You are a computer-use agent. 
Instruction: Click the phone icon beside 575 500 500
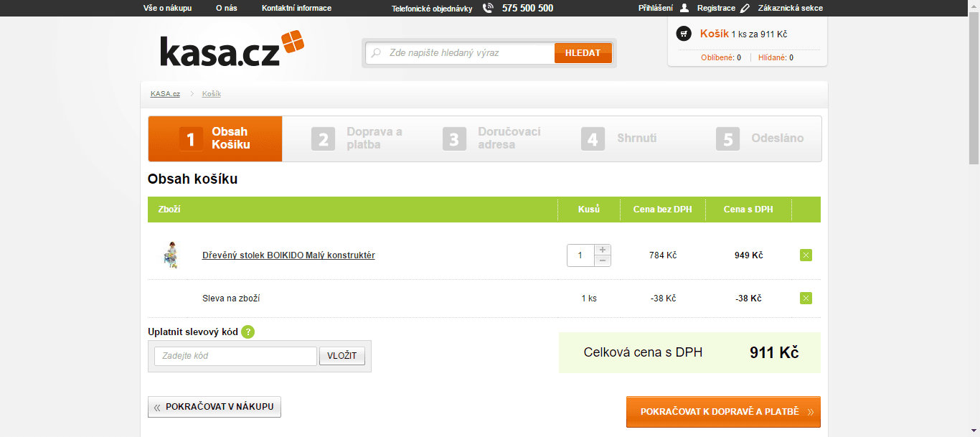click(489, 8)
